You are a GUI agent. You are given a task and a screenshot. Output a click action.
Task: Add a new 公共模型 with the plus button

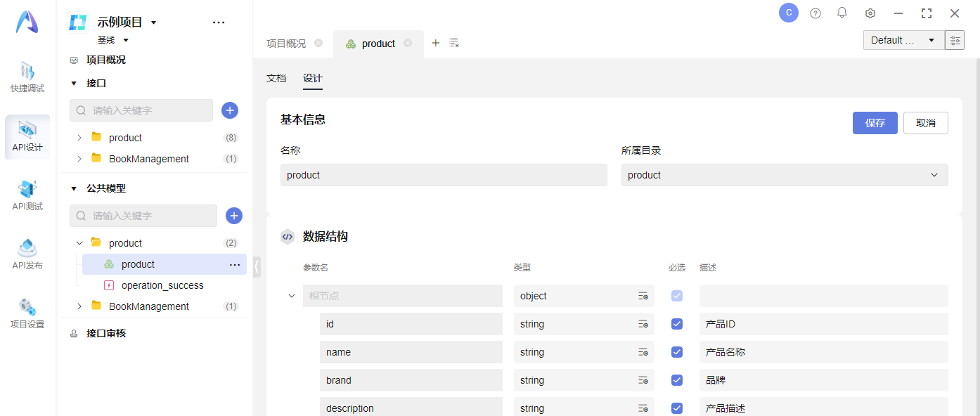pyautogui.click(x=234, y=216)
